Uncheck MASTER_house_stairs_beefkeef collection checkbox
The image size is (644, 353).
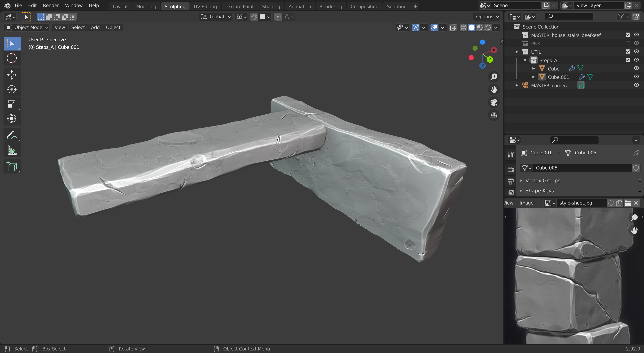[628, 35]
